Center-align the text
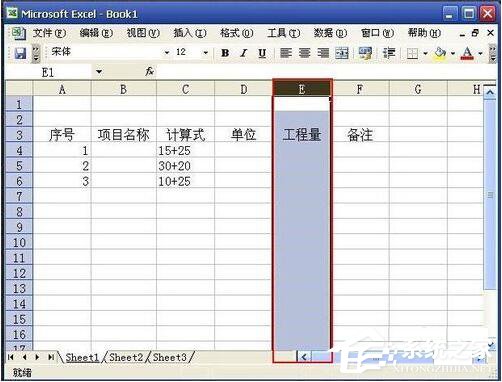The height and width of the screenshot is (382, 502). tap(304, 53)
